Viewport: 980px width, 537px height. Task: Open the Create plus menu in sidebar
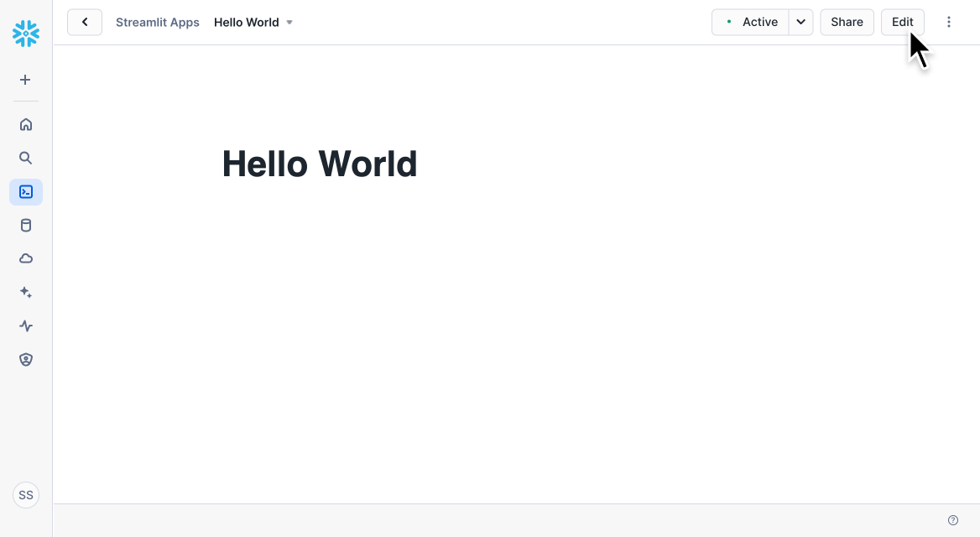pos(25,80)
